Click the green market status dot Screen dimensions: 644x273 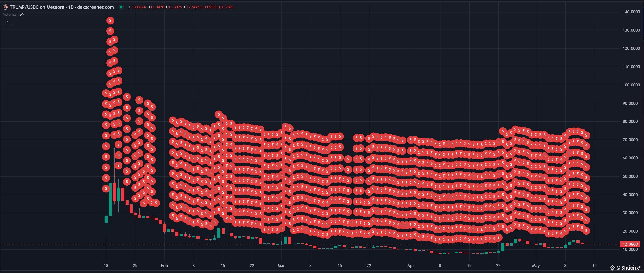click(x=121, y=7)
